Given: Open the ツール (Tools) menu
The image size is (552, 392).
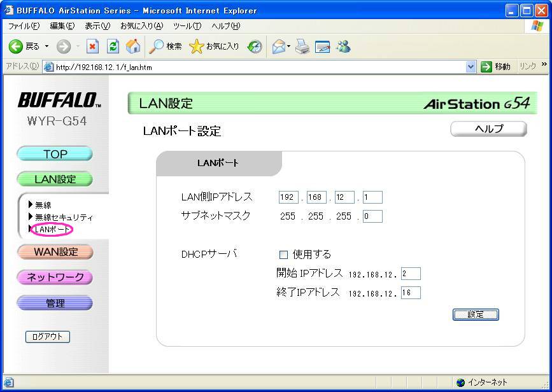Looking at the screenshot, I should [187, 25].
